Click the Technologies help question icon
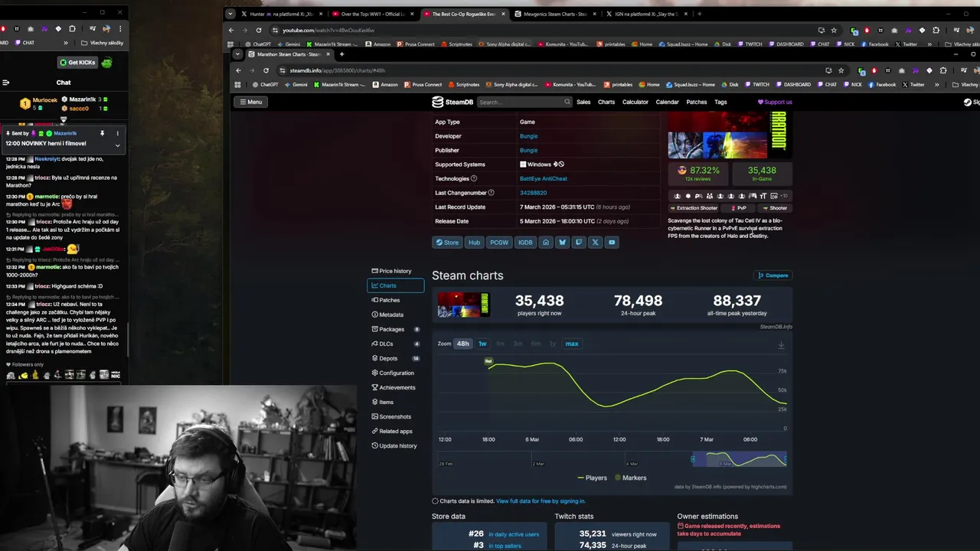This screenshot has width=980, height=551. [474, 179]
